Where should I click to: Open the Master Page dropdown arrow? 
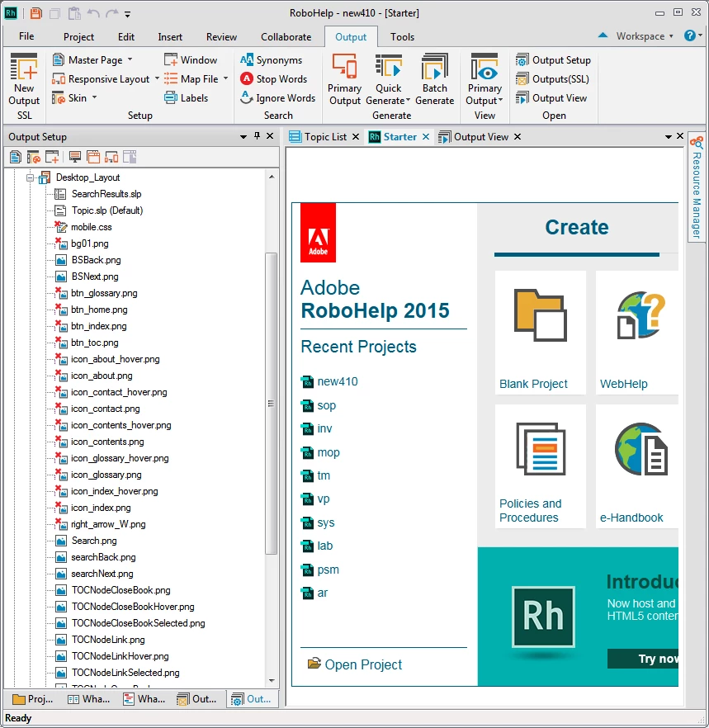click(130, 59)
